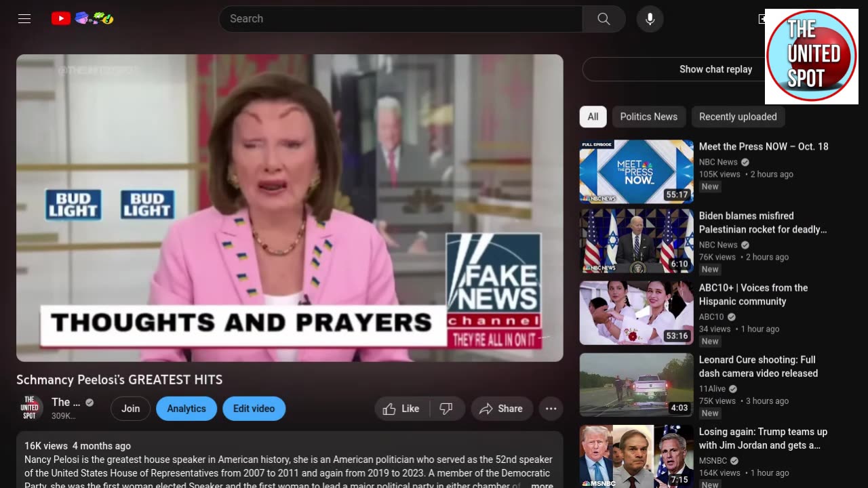This screenshot has width=868, height=488.
Task: Filter by Politics News chip
Action: [648, 117]
